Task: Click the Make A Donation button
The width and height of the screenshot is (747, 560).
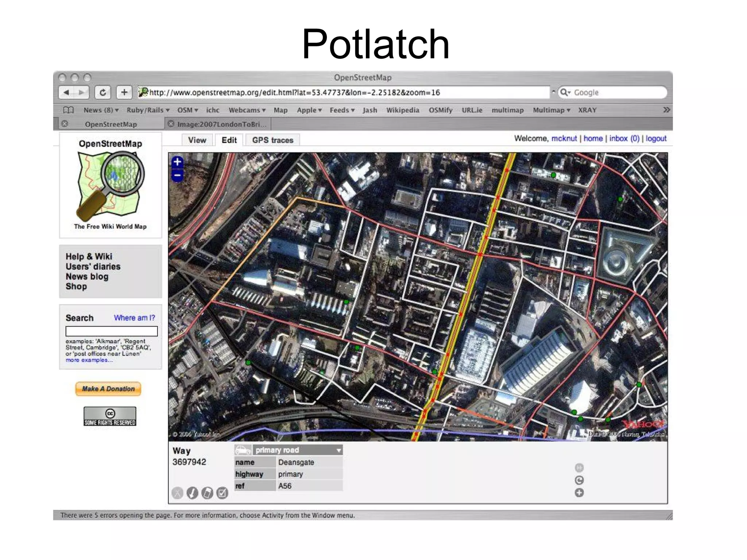Action: tap(108, 389)
